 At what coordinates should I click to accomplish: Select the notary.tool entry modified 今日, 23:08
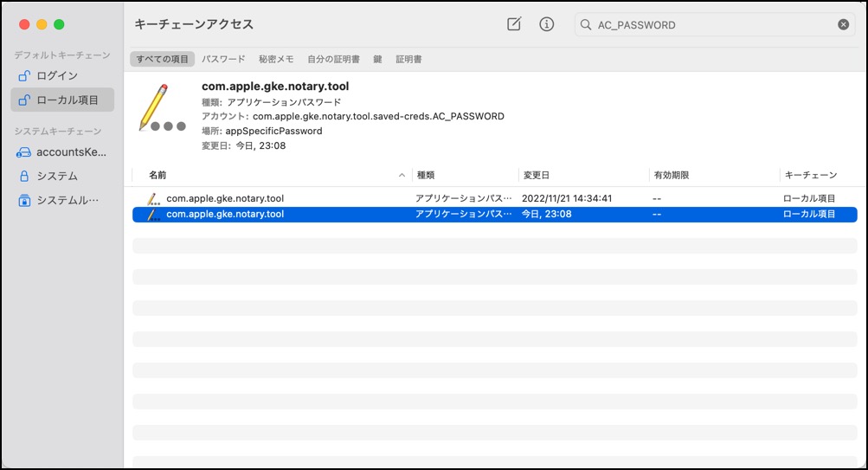[495, 215]
